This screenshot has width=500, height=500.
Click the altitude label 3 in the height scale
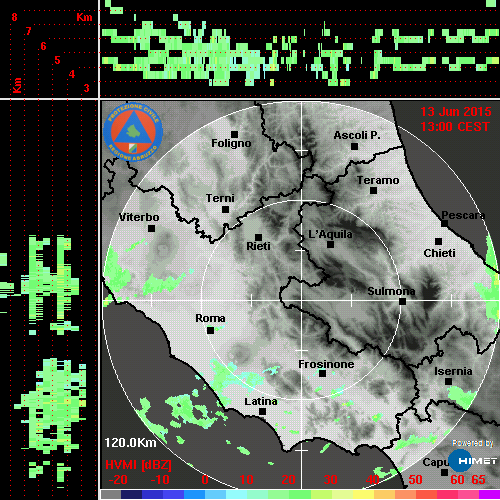87,88
